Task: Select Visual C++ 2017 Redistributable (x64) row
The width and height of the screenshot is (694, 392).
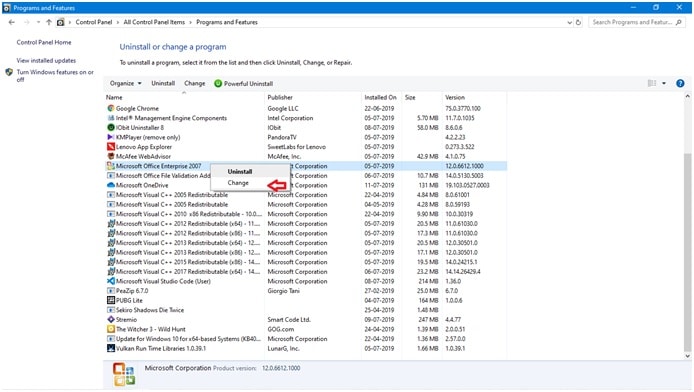Action: tap(305, 272)
